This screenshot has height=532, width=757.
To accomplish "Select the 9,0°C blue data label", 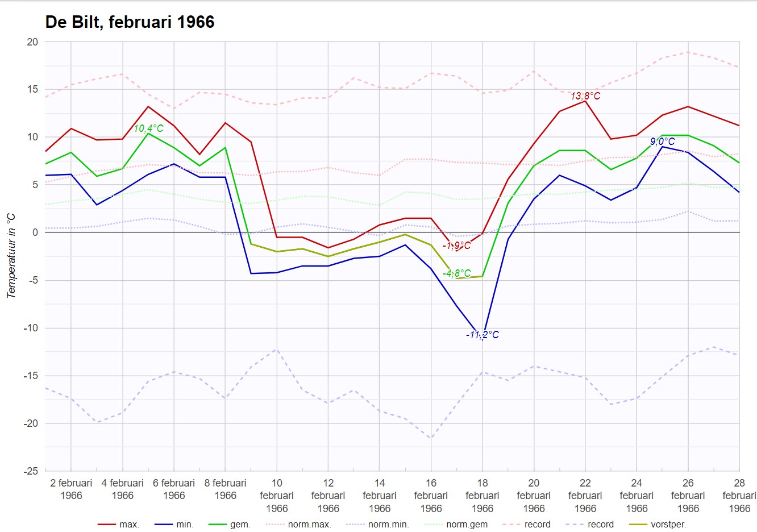I will 663,142.
